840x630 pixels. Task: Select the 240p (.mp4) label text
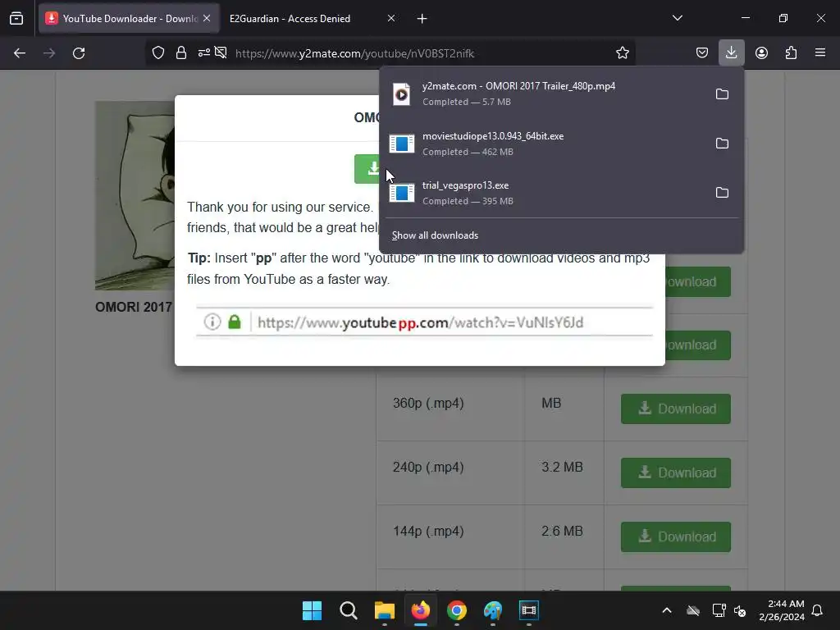pyautogui.click(x=428, y=467)
